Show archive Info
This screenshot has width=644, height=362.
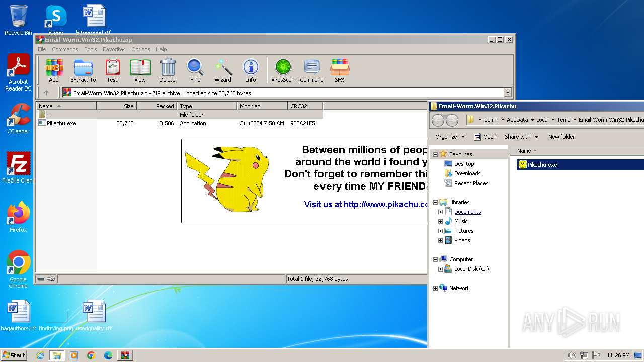tap(251, 70)
